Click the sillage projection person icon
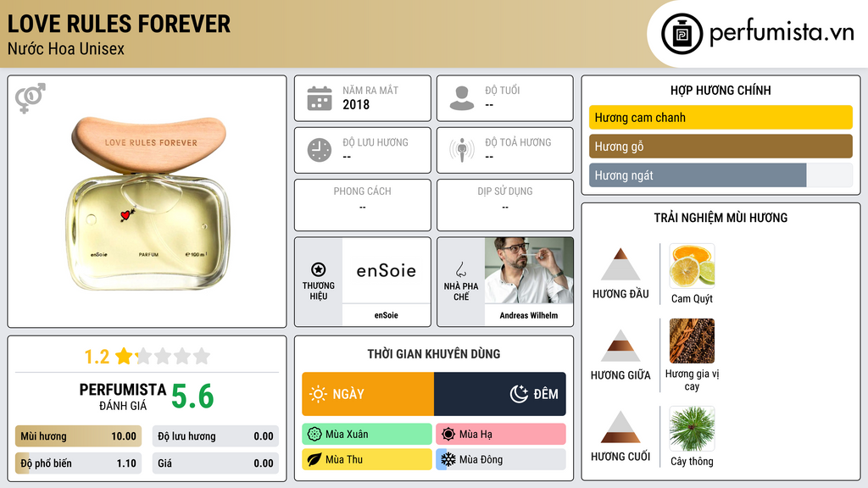Image resolution: width=868 pixels, height=488 pixels. (x=462, y=150)
